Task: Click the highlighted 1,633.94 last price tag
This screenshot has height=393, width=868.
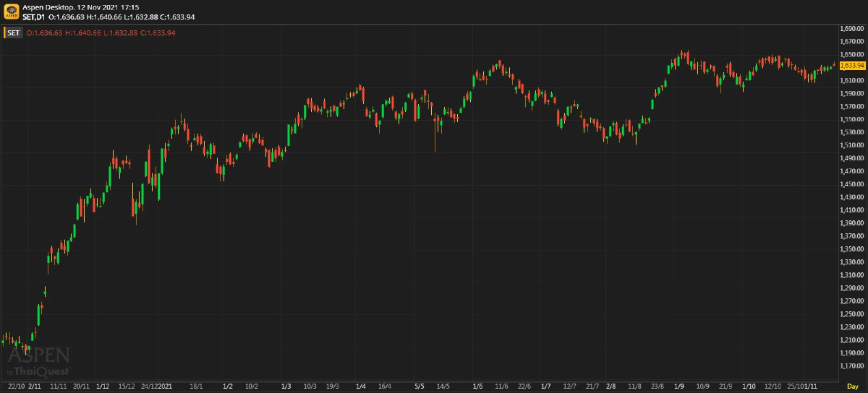Action: pos(853,66)
